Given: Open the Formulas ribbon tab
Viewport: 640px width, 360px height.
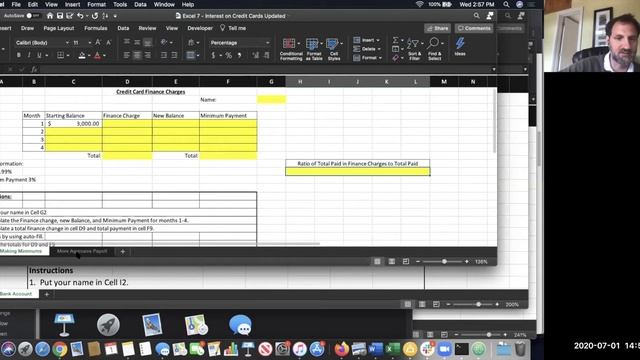Looking at the screenshot, I should (96, 28).
